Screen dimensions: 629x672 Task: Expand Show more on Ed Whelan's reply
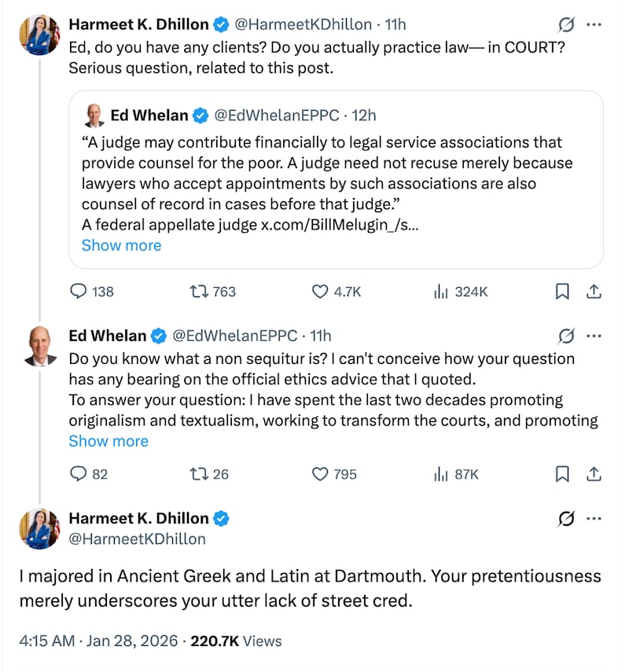[x=109, y=441]
